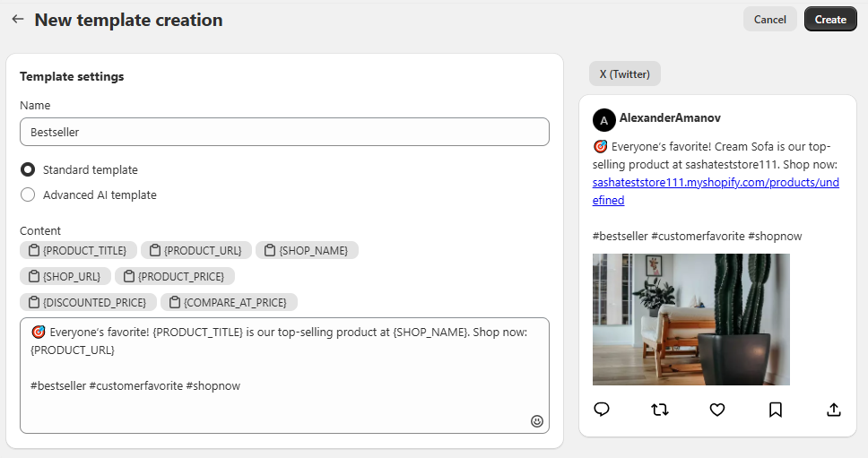Open the emoji picker in content box

(x=537, y=420)
